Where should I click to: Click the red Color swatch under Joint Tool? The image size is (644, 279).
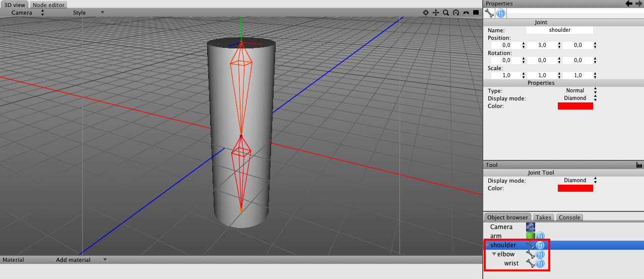575,188
